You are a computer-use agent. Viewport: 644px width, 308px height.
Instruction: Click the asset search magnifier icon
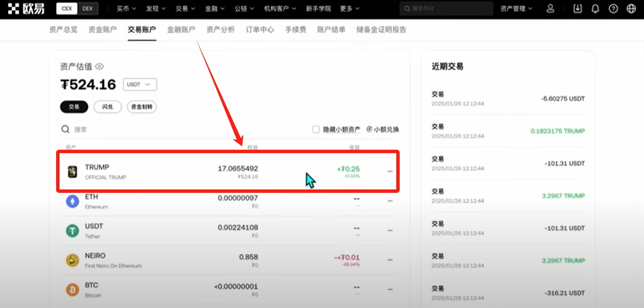pyautogui.click(x=65, y=129)
